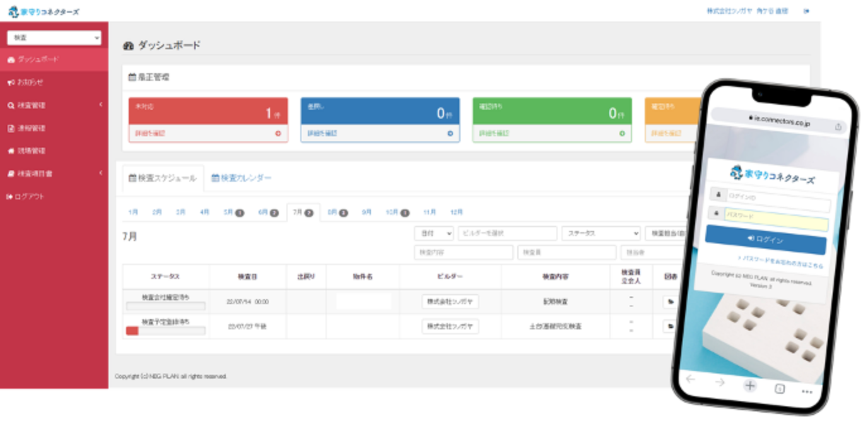Image resolution: width=868 pixels, height=424 pixels.
Task: Open the folder icon in first table row
Action: (x=670, y=302)
